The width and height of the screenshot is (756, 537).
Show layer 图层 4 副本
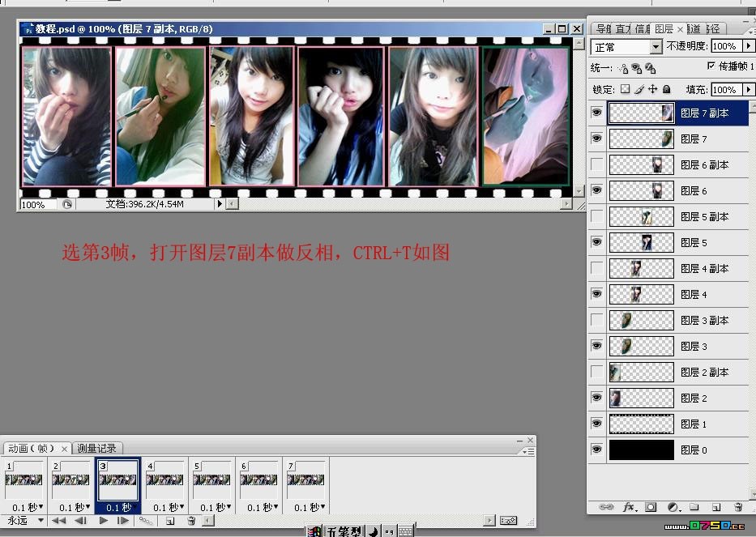597,268
